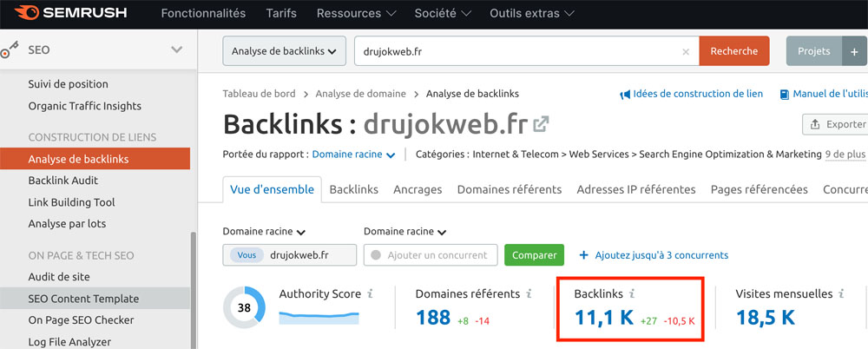Open Suivi de position in sidebar

point(68,84)
